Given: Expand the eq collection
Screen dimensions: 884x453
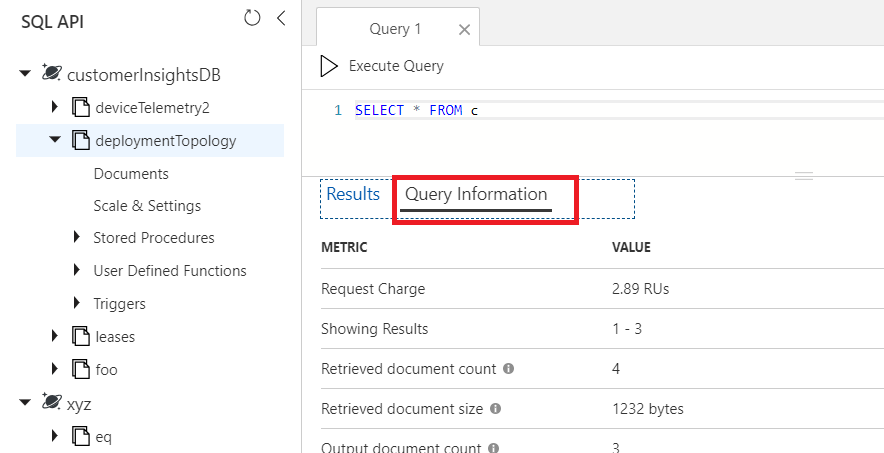Looking at the screenshot, I should (55, 435).
